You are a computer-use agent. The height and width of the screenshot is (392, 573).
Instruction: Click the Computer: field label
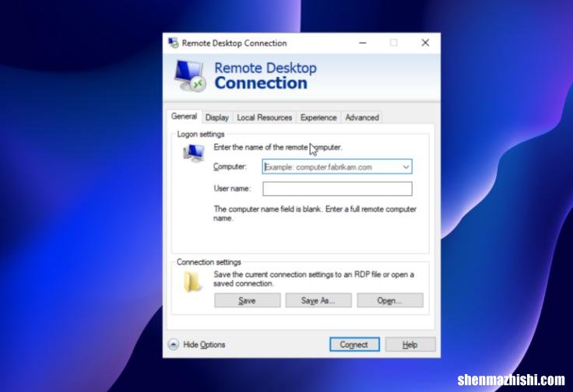[x=230, y=166]
